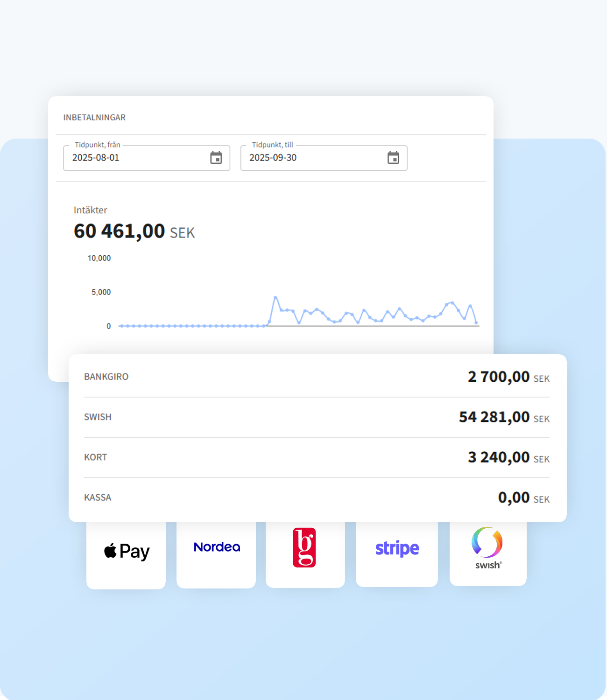Open the calendar picker for Tidpunkt, från

coord(216,158)
